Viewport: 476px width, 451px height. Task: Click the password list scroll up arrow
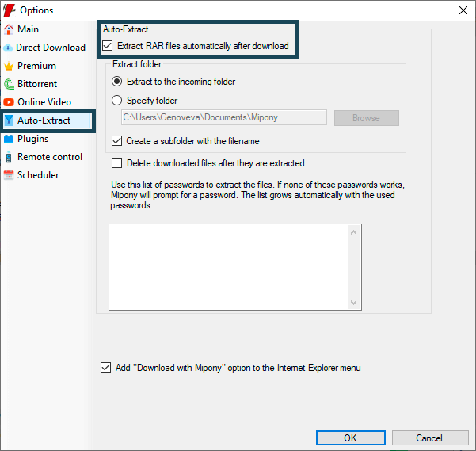pyautogui.click(x=353, y=233)
